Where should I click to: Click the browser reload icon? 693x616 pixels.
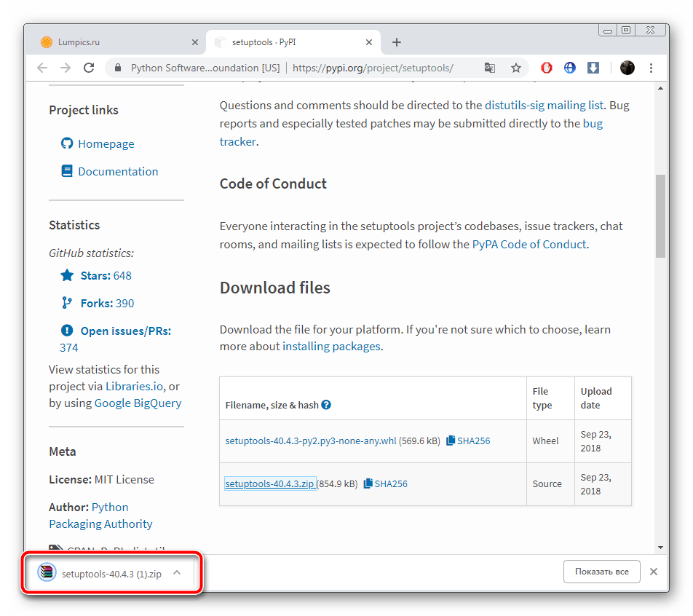point(89,68)
